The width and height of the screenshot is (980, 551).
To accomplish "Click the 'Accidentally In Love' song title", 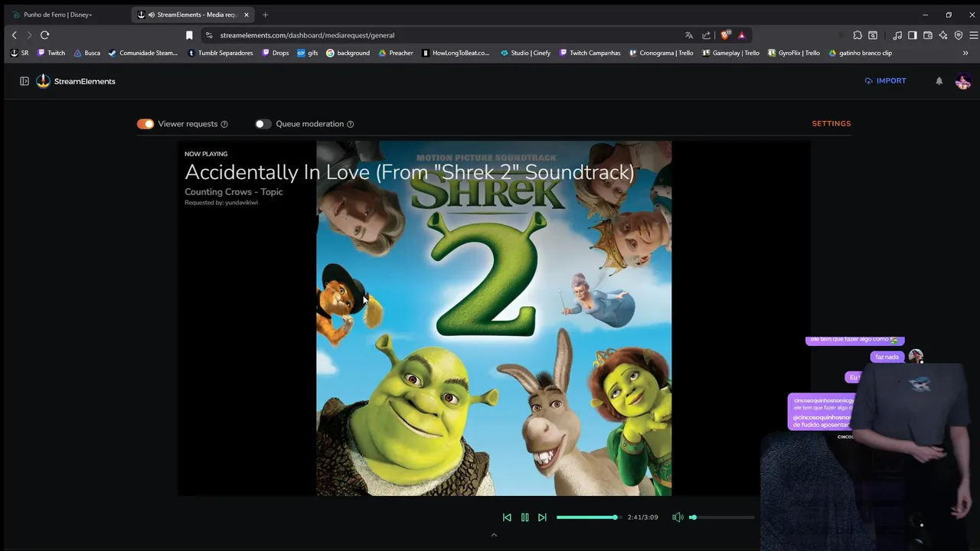I will (410, 172).
